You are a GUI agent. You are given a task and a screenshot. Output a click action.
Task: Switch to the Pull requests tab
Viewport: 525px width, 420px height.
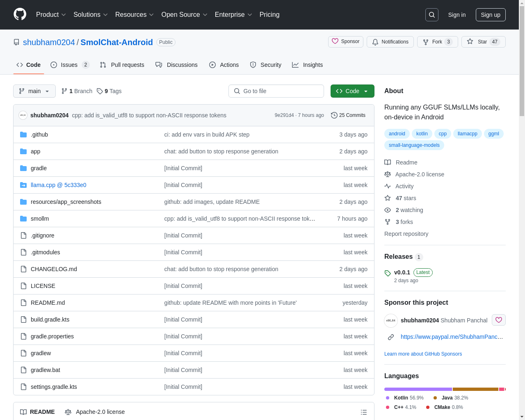pos(122,65)
